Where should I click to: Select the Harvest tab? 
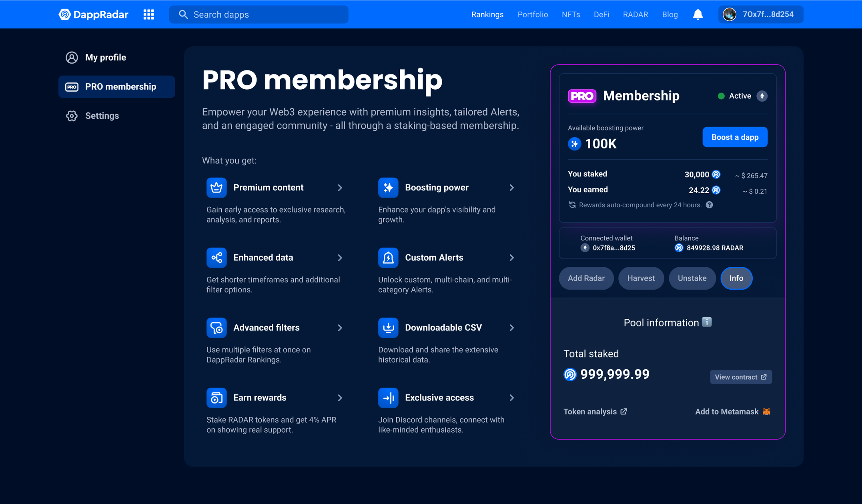pos(641,278)
